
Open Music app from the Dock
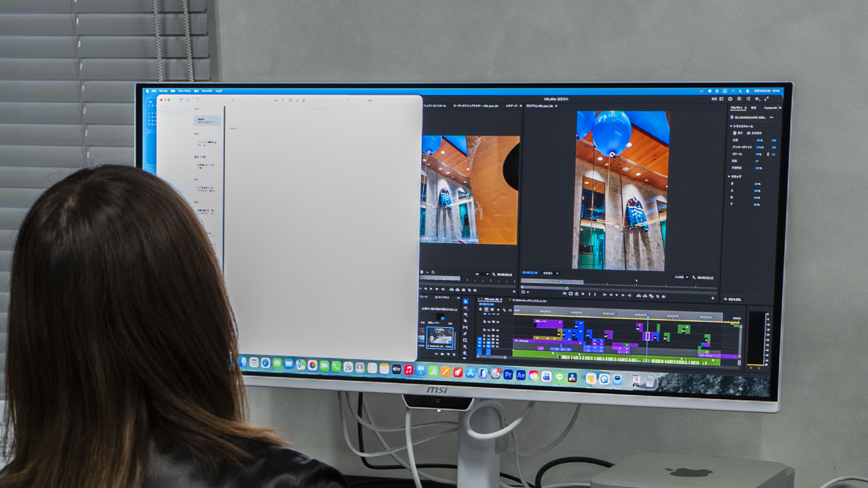(x=408, y=370)
